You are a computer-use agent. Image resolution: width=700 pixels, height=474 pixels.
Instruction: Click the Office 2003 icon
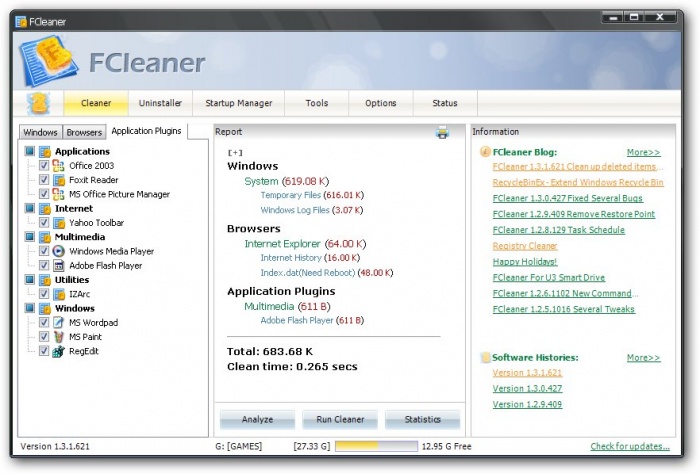coord(58,166)
